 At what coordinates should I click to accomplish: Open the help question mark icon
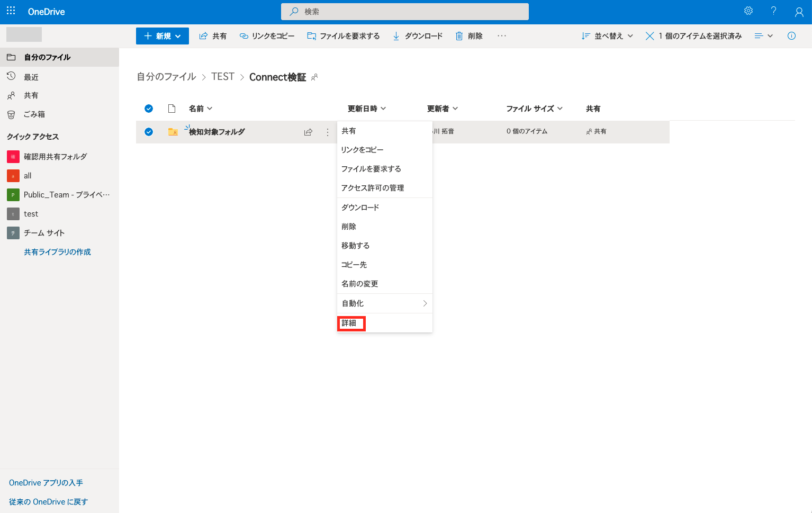click(x=773, y=11)
